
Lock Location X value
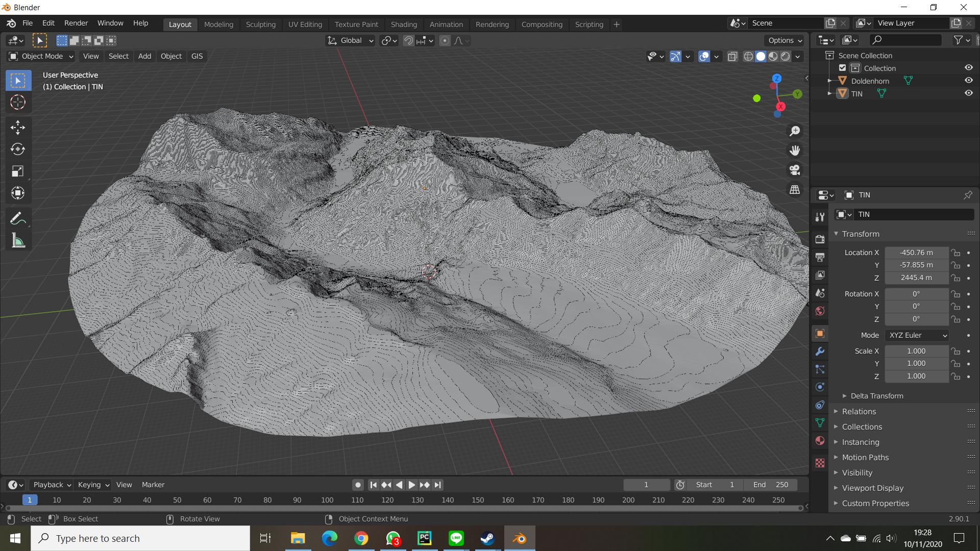955,253
